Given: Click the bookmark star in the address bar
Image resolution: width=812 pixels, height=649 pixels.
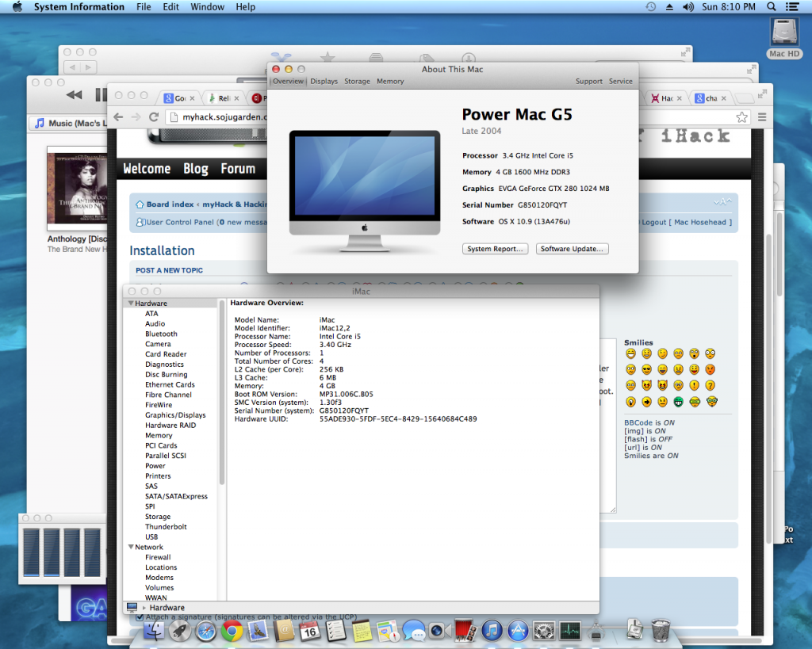Looking at the screenshot, I should [741, 116].
